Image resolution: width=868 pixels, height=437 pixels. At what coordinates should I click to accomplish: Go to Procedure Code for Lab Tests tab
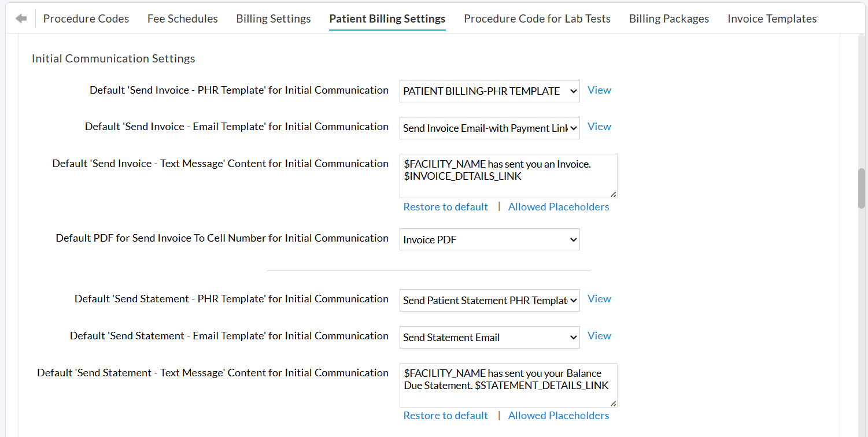(537, 18)
